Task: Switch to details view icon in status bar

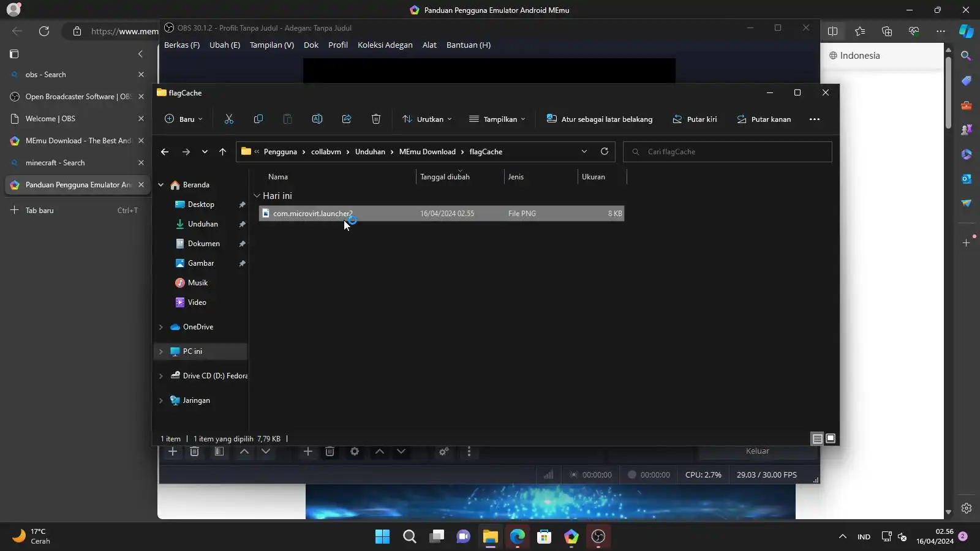Action: pos(817,439)
